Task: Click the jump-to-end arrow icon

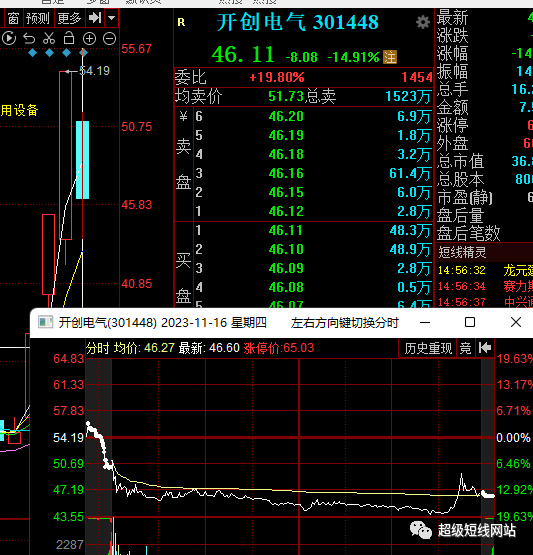Action: pos(95,18)
